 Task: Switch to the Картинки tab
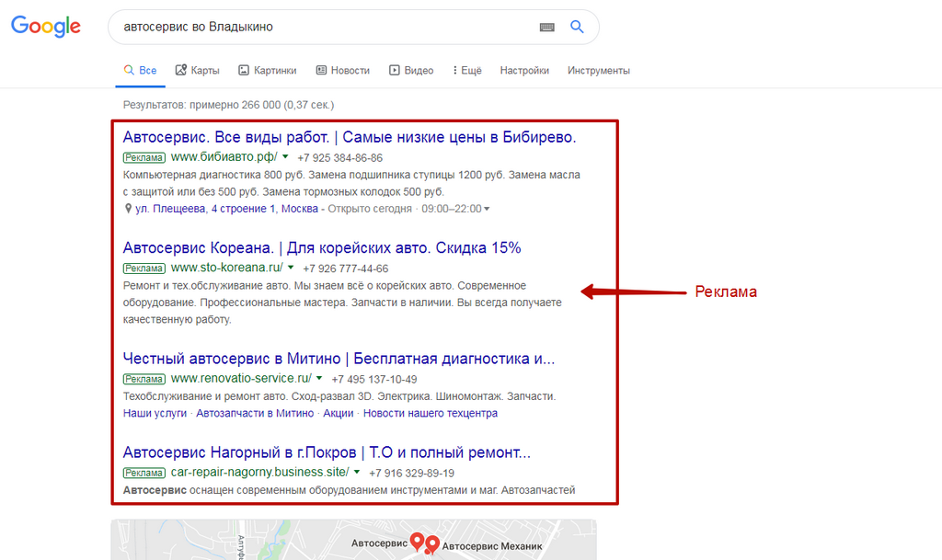(268, 70)
